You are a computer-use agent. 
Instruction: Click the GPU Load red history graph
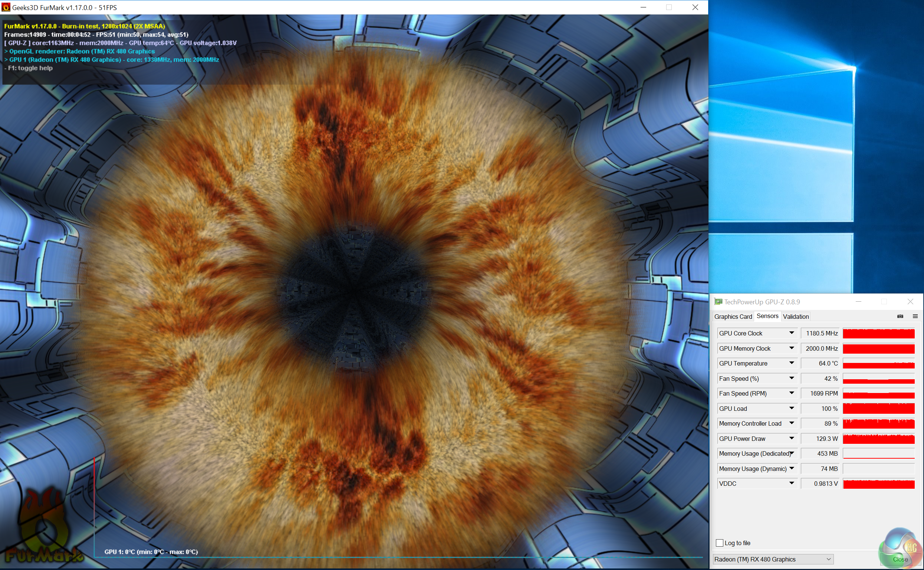878,409
